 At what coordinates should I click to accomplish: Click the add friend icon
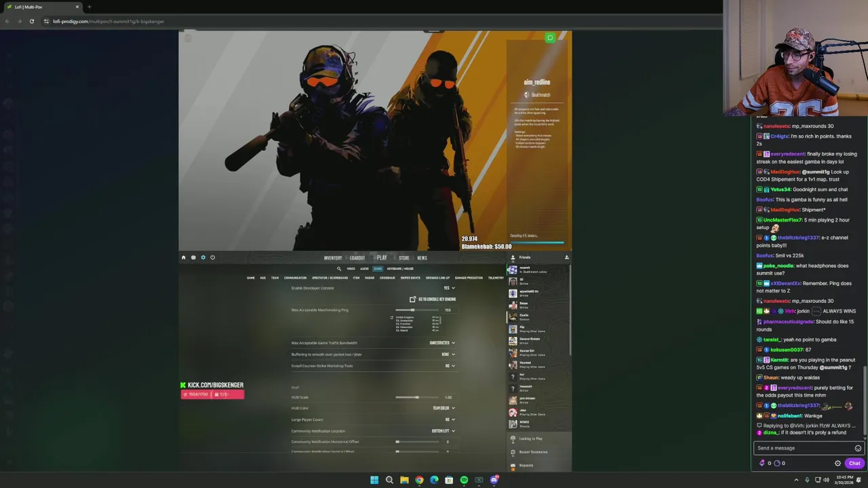(567, 258)
